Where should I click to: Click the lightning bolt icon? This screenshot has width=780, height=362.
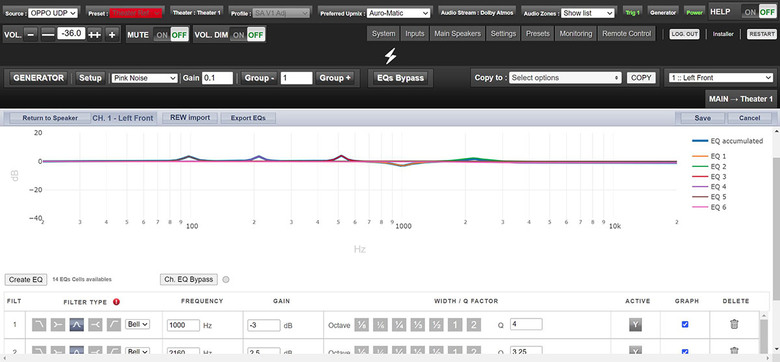[x=390, y=56]
